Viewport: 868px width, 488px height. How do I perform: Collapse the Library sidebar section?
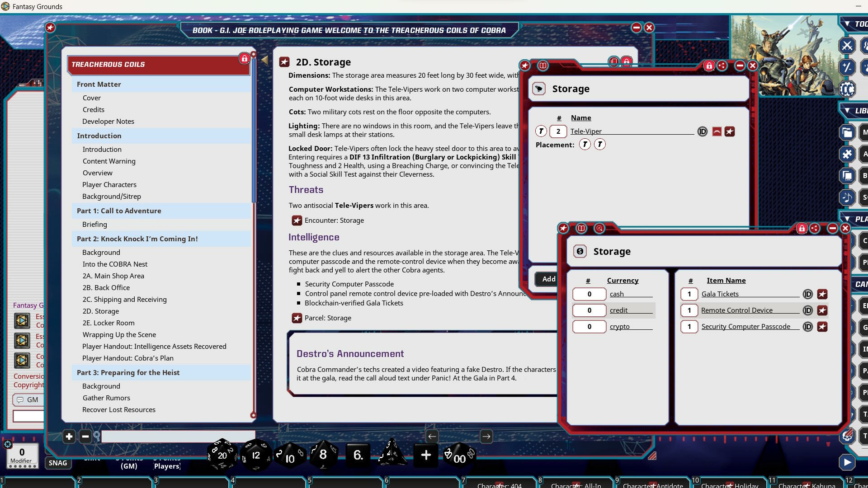click(847, 110)
